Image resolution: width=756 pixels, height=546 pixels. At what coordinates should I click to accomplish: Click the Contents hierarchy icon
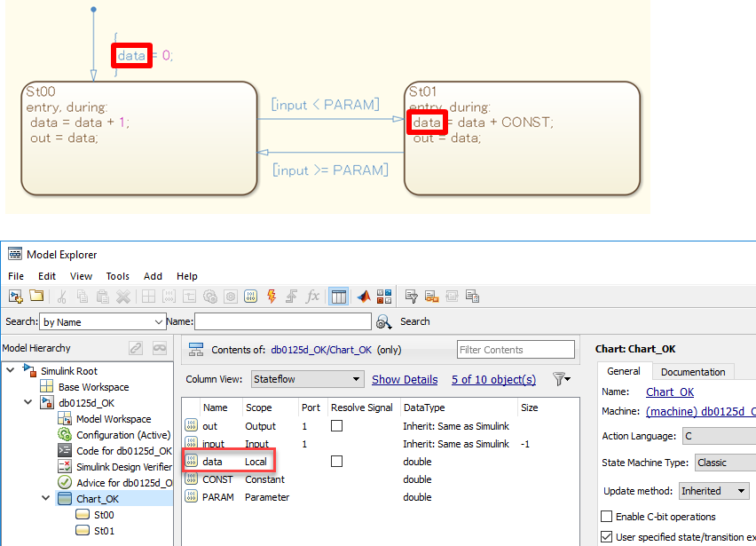coord(196,350)
